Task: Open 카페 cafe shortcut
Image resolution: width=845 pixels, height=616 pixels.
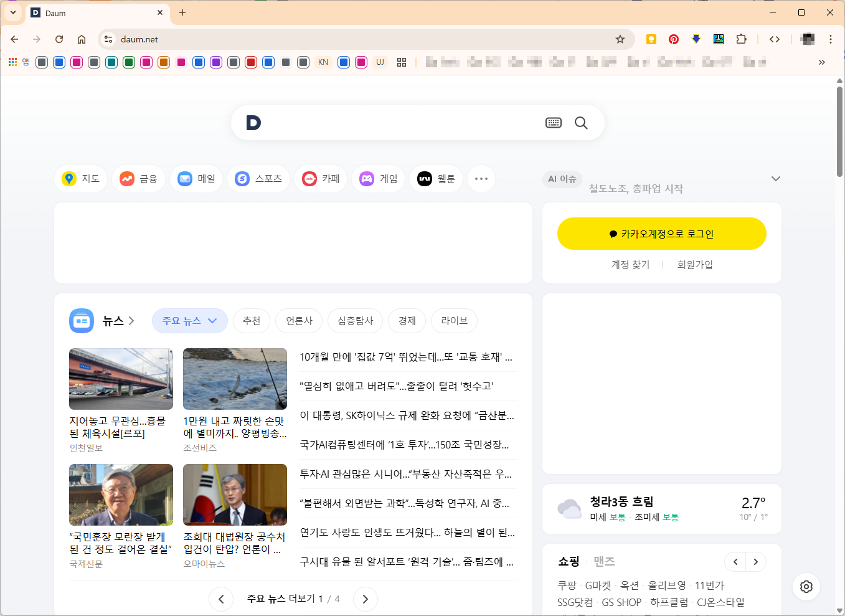Action: 321,179
